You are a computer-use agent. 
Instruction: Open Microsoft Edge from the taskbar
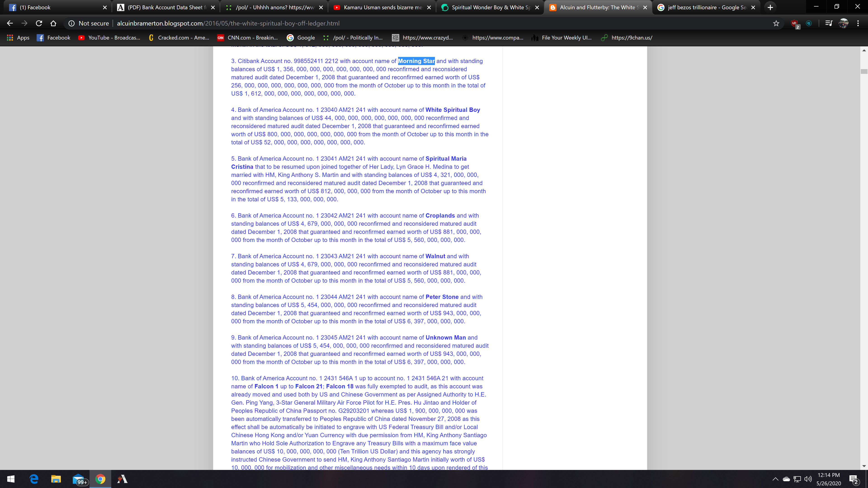click(34, 479)
